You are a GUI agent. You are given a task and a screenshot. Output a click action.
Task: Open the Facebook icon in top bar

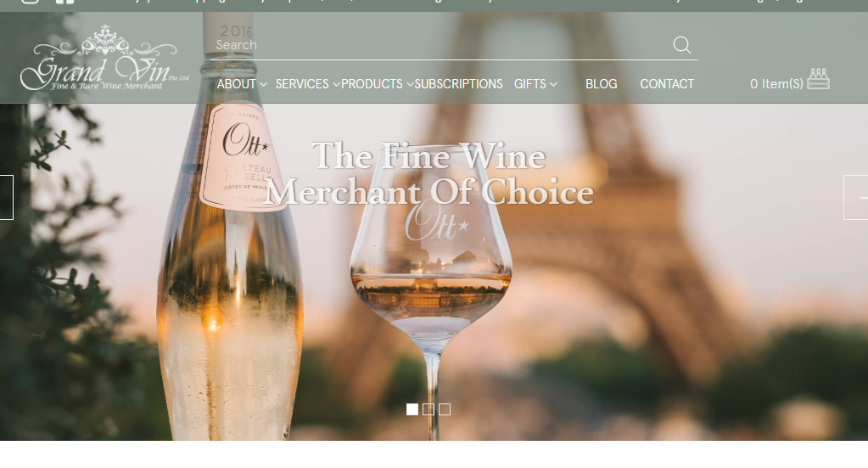[x=64, y=2]
